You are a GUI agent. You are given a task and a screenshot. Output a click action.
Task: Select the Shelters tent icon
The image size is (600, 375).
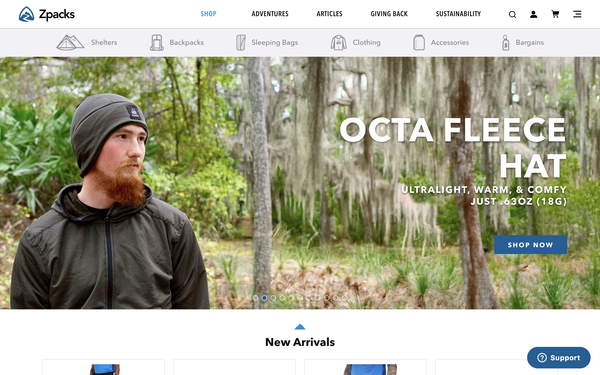(x=70, y=42)
